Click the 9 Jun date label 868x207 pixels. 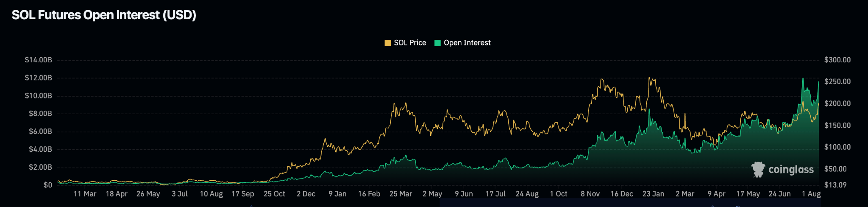point(464,194)
